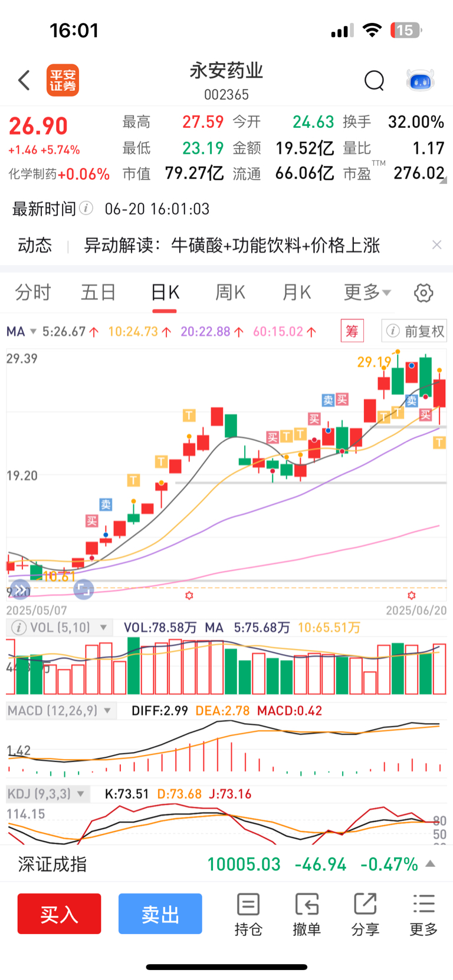Tap MA 5:26.67 indicator value
Screen dimensions: 453x980
70,332
